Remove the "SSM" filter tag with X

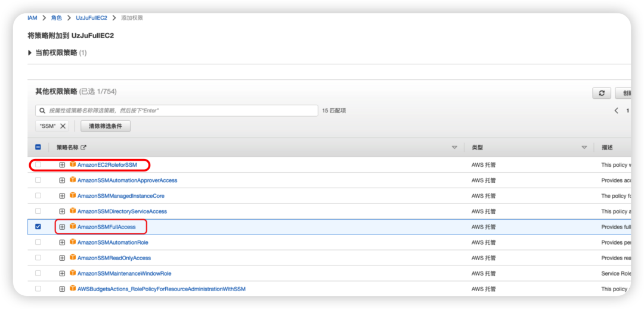[x=63, y=126]
